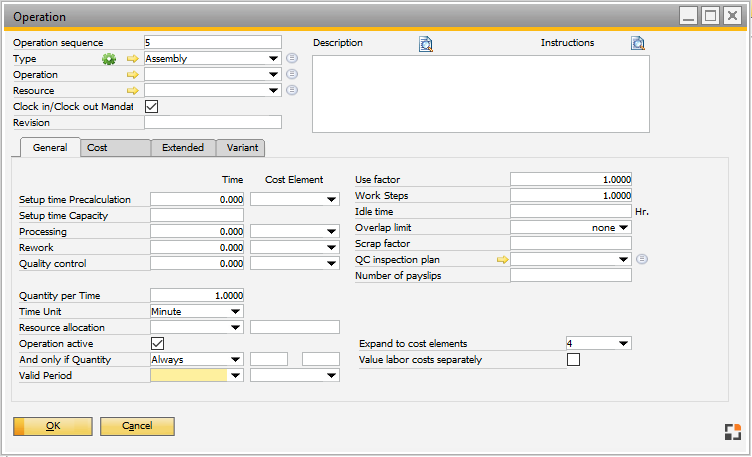Image resolution: width=752 pixels, height=457 pixels.
Task: Click the yellow link arrow next to Resource
Action: 132,91
